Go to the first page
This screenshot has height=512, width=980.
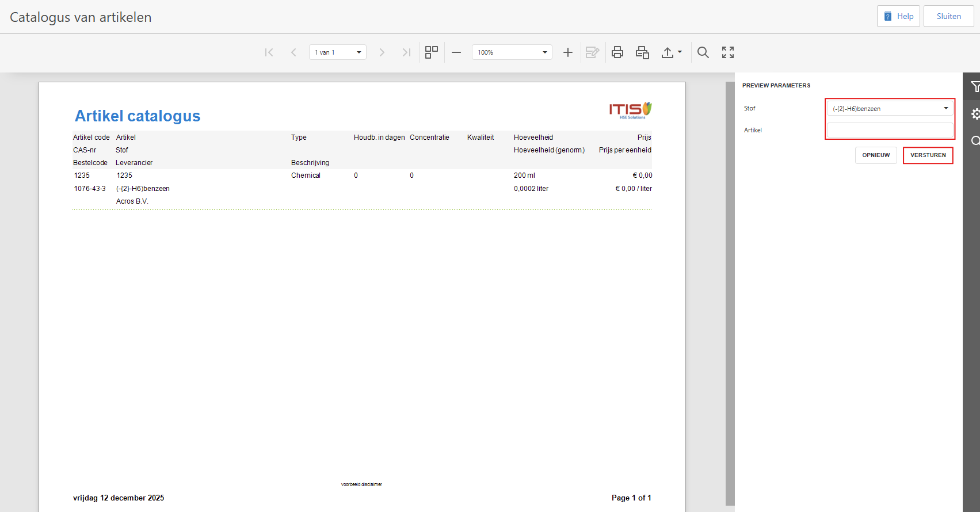point(269,52)
